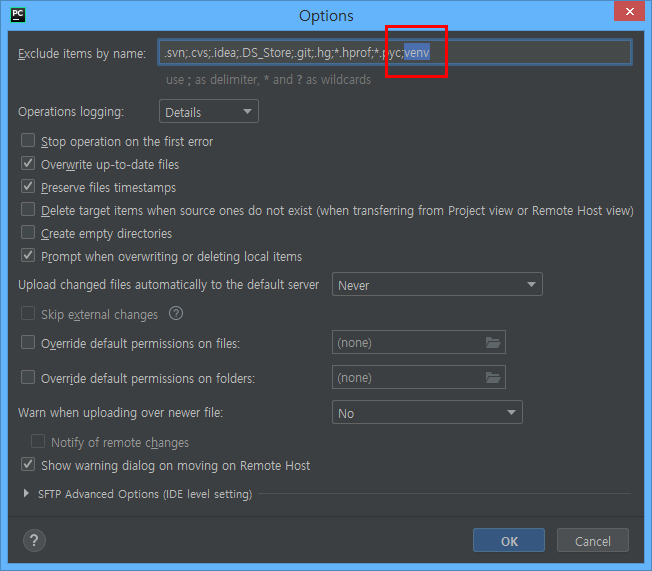
Task: Enable Override default permissions on files
Action: coord(28,343)
